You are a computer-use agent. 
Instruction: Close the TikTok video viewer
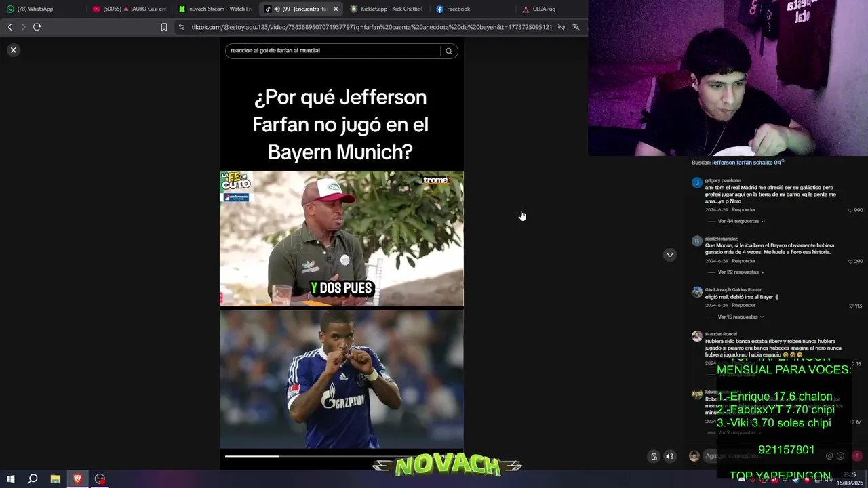point(13,50)
